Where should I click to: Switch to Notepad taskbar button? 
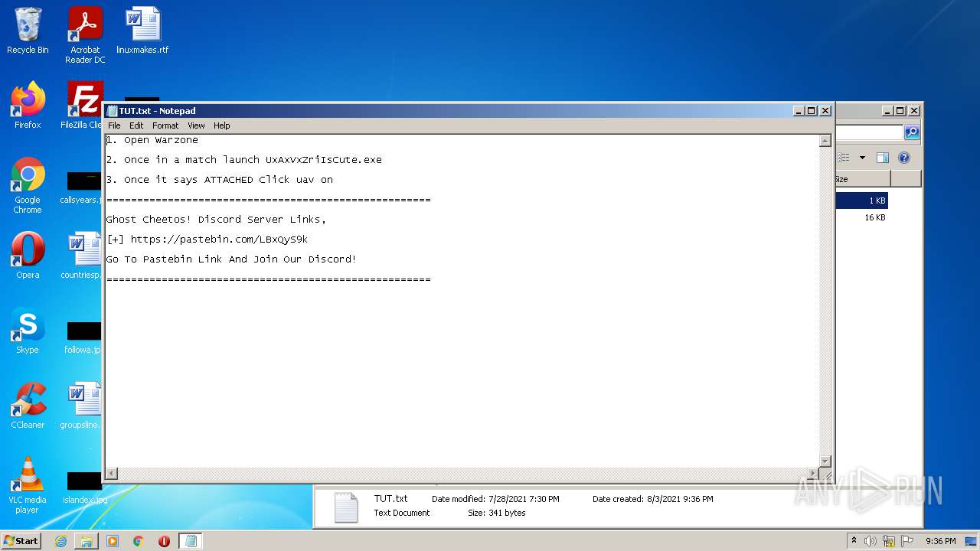pyautogui.click(x=191, y=541)
